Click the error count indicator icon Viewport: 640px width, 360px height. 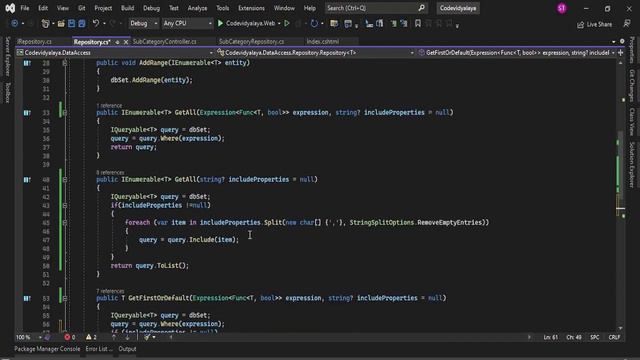67,337
